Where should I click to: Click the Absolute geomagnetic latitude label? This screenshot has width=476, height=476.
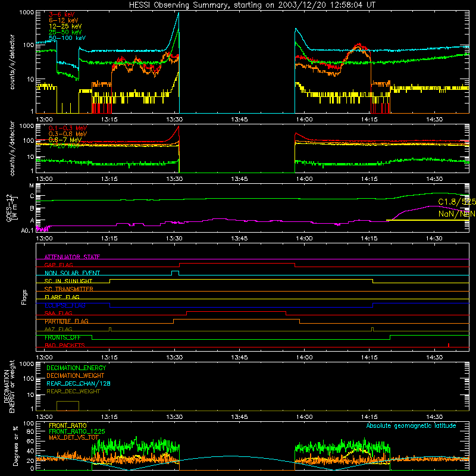[411, 426]
